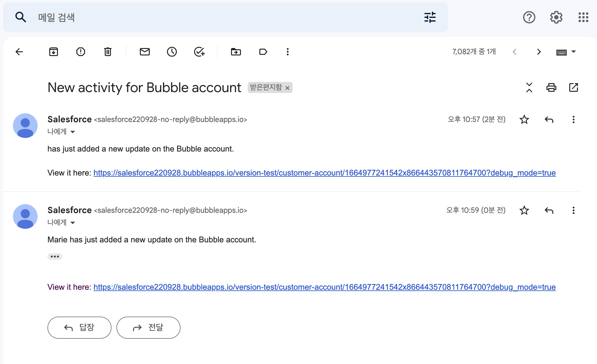Print all messages in conversation
597x364 pixels.
551,87
